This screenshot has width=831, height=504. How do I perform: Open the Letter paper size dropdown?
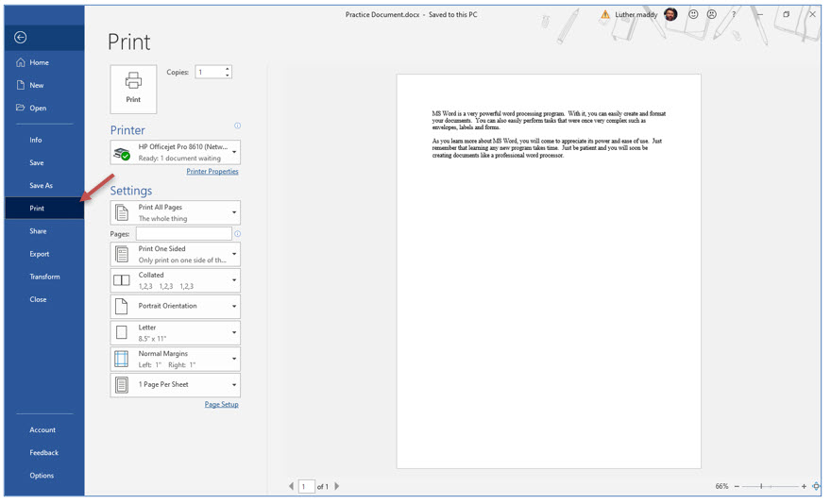(176, 334)
